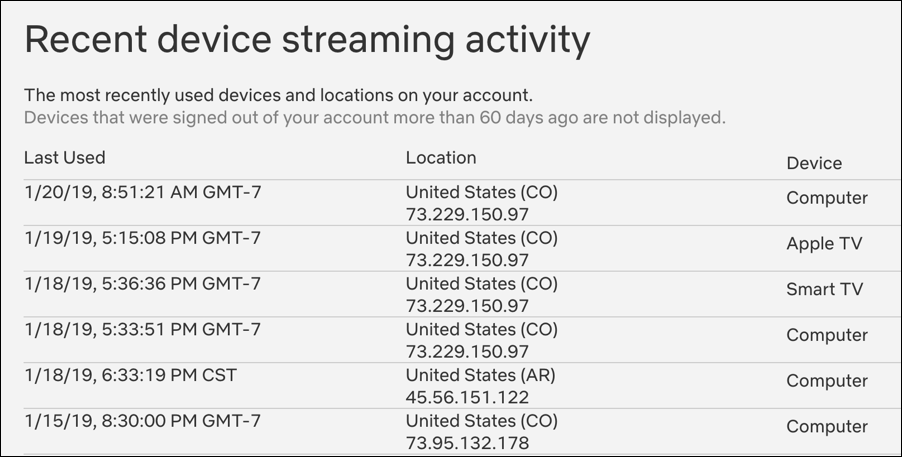Click the IP address 45.56.151.122

coord(467,397)
